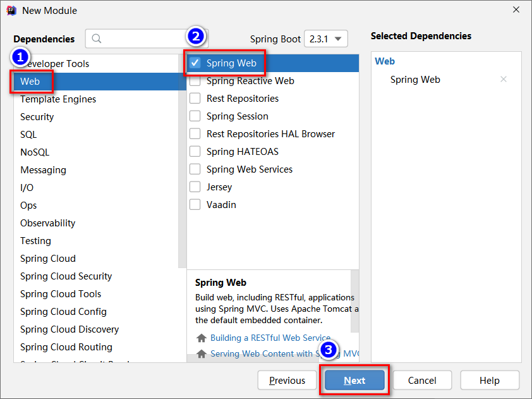Select the Testing category
Image resolution: width=532 pixels, height=399 pixels.
95,241
